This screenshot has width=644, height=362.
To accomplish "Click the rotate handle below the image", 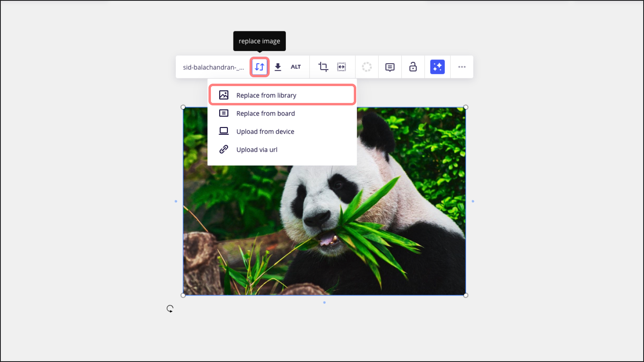I will pyautogui.click(x=170, y=309).
